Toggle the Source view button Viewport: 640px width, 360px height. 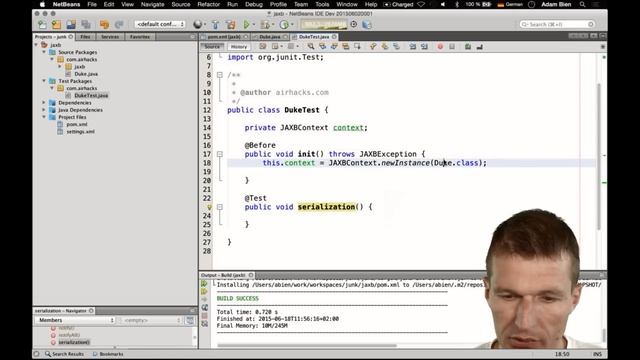click(x=212, y=47)
